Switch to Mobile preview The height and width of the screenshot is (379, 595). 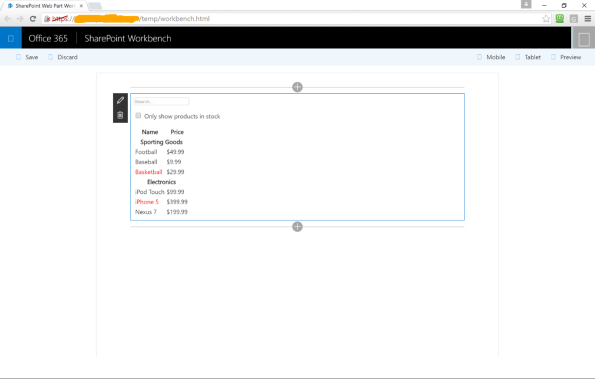[491, 57]
